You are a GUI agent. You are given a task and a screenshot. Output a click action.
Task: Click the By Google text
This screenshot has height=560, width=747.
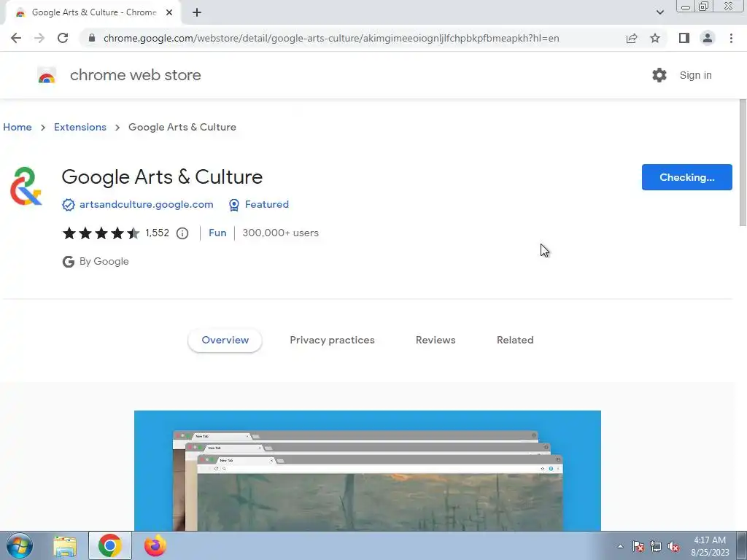tap(104, 262)
